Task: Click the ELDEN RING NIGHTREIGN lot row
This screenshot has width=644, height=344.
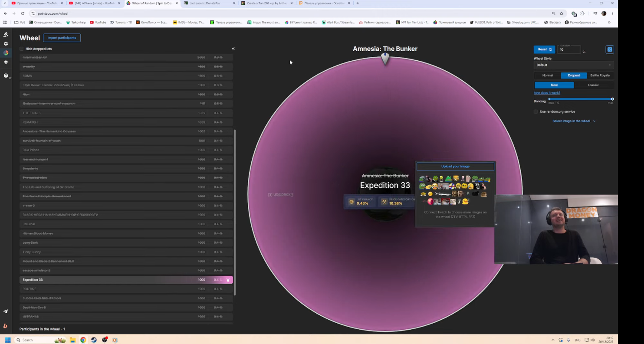Action: [126, 298]
